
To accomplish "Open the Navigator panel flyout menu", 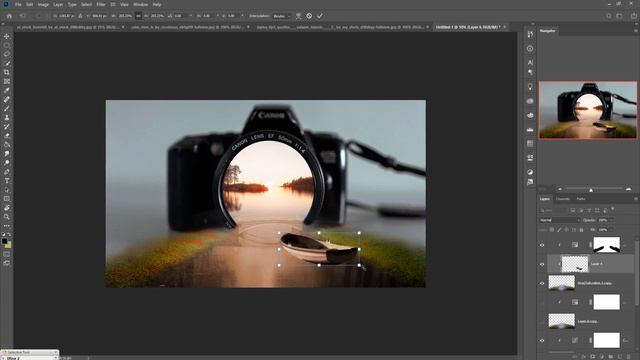I will [x=636, y=31].
